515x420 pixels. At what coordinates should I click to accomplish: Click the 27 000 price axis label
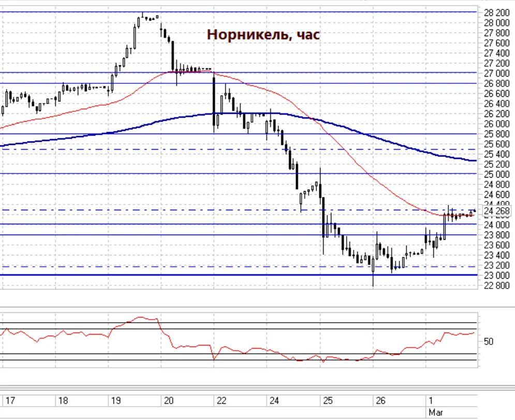[496, 74]
